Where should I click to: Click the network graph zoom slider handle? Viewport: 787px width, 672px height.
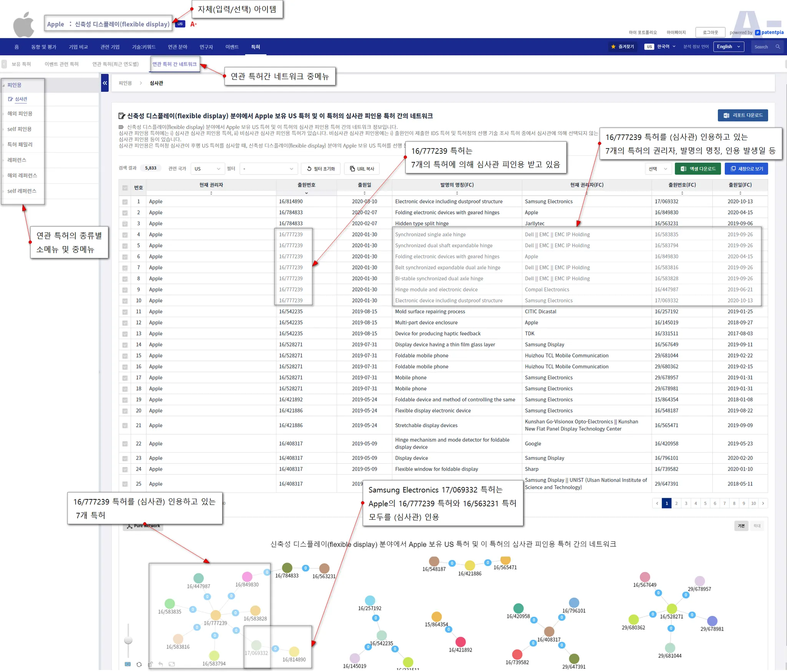click(x=128, y=640)
